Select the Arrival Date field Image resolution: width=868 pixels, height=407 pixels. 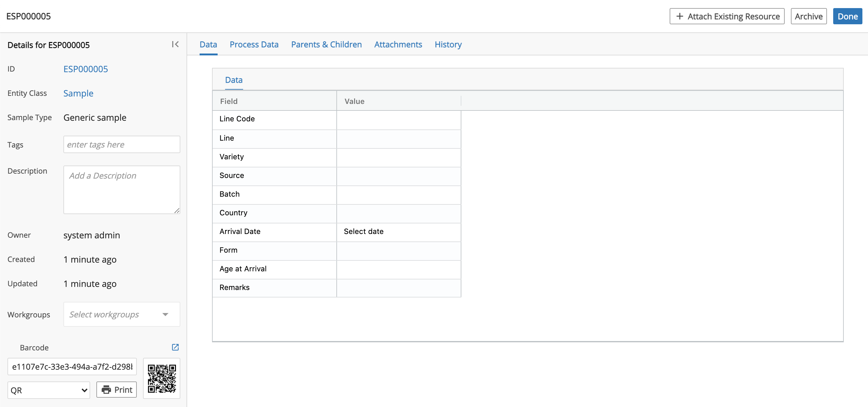tap(399, 231)
